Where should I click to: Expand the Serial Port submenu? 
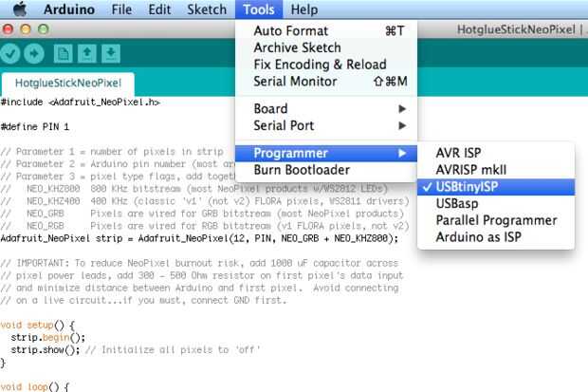[326, 126]
